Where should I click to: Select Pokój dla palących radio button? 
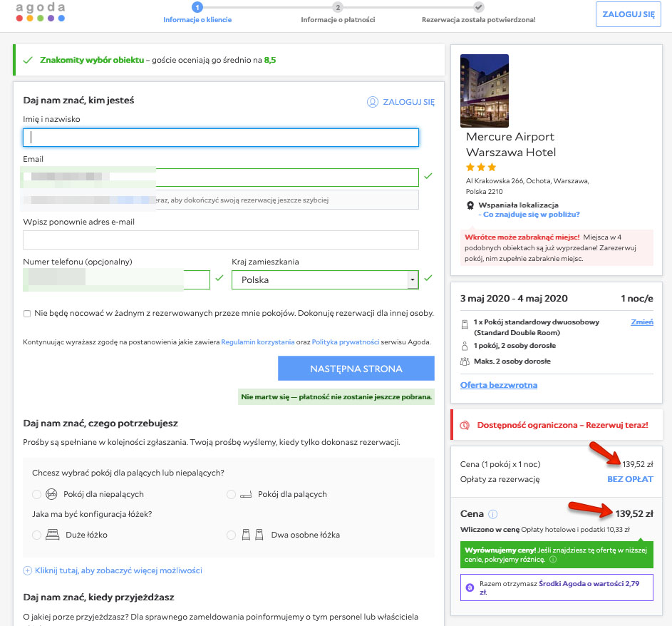pyautogui.click(x=231, y=494)
